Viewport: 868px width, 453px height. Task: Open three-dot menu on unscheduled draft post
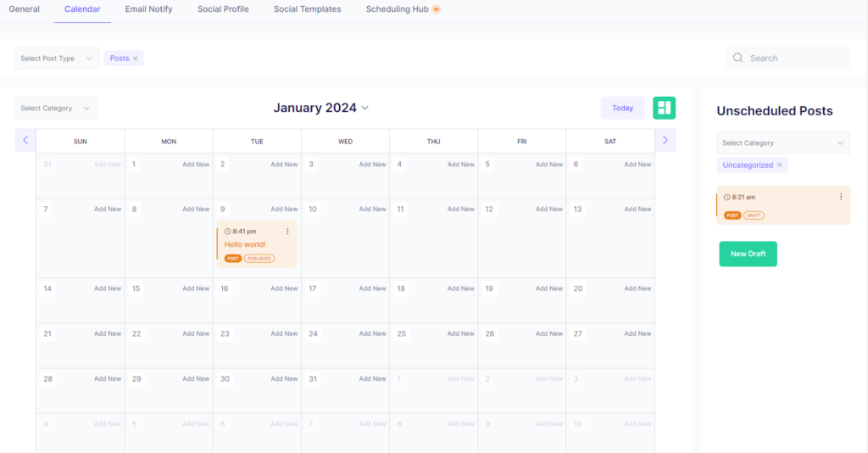tap(841, 197)
